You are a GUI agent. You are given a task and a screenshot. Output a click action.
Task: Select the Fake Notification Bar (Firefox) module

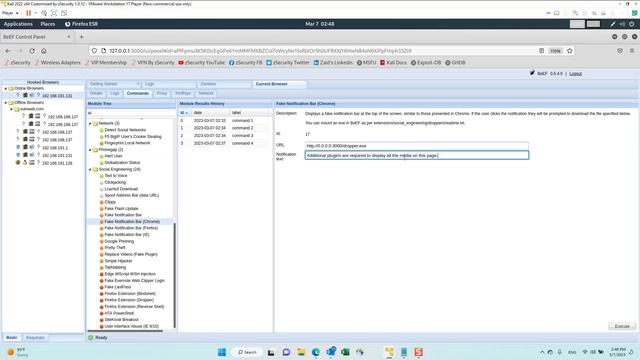point(131,228)
